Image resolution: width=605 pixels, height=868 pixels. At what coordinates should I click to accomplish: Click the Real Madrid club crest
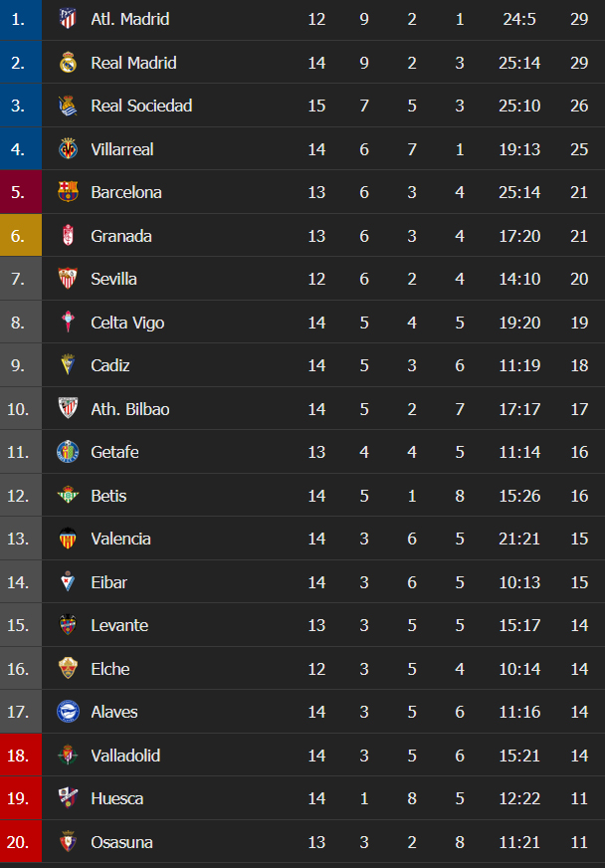(68, 63)
